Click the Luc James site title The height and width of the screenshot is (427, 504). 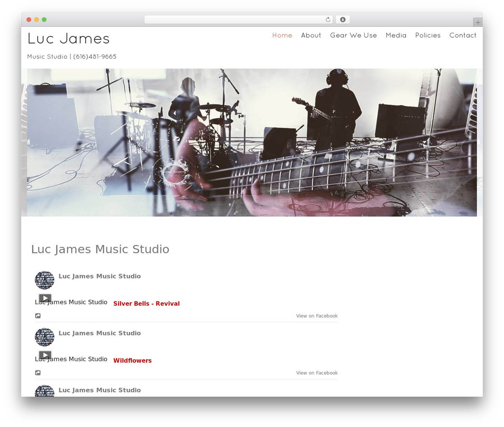coord(69,39)
